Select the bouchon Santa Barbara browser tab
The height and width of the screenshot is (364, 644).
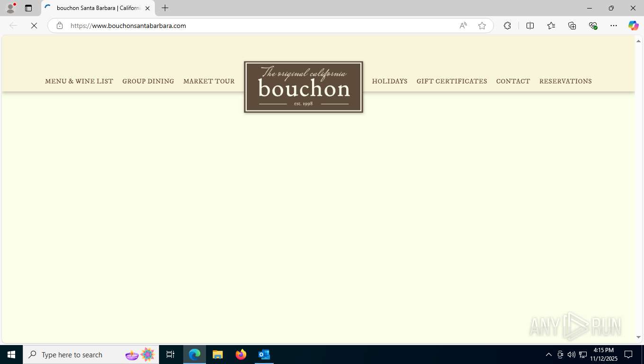98,8
